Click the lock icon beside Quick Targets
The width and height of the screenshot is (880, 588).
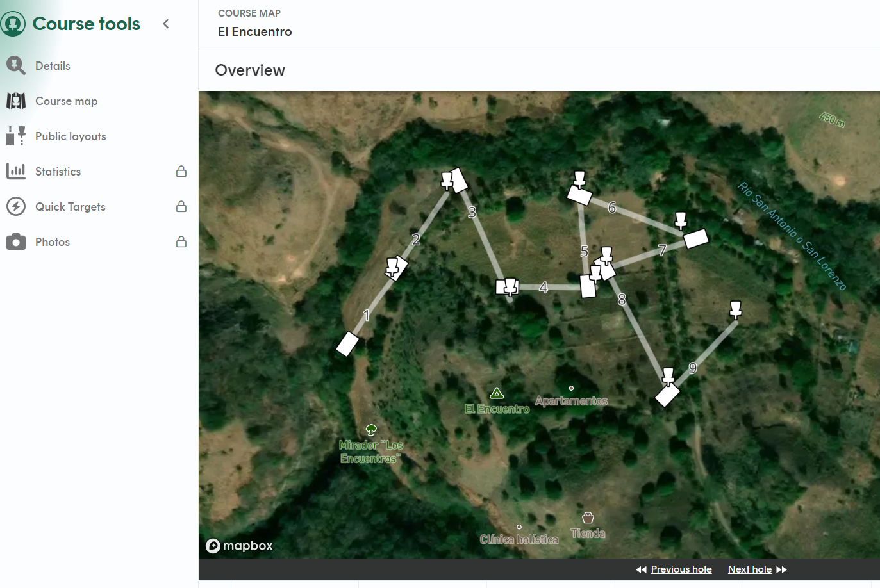tap(181, 206)
